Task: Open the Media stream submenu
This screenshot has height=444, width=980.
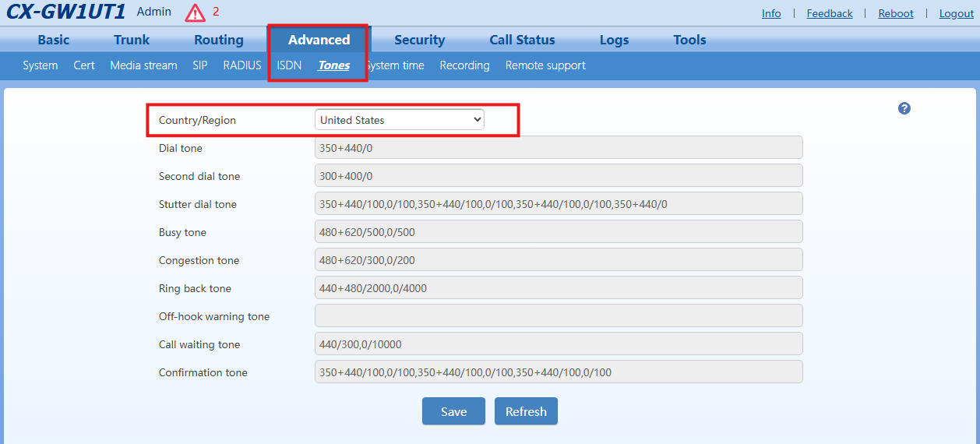Action: (x=143, y=65)
